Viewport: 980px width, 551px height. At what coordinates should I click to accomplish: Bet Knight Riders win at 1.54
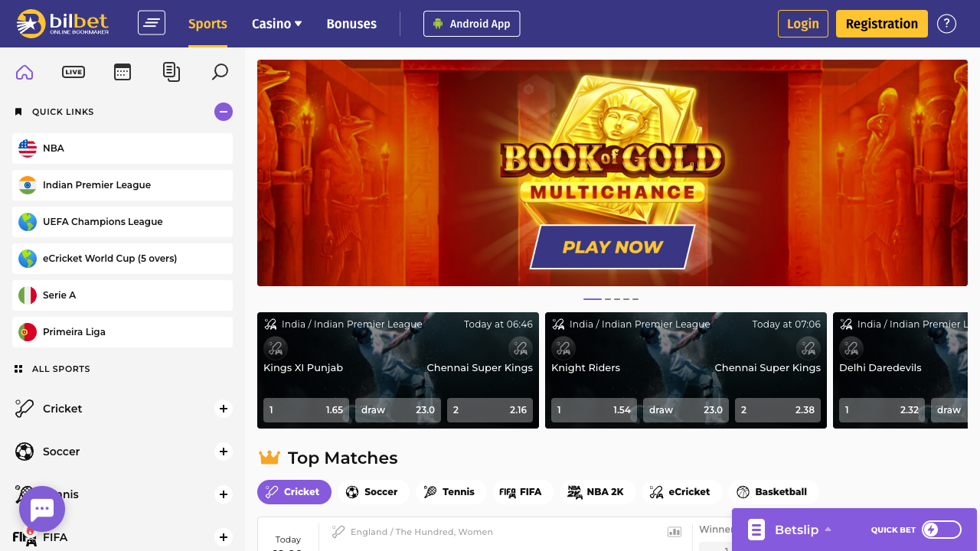point(594,410)
